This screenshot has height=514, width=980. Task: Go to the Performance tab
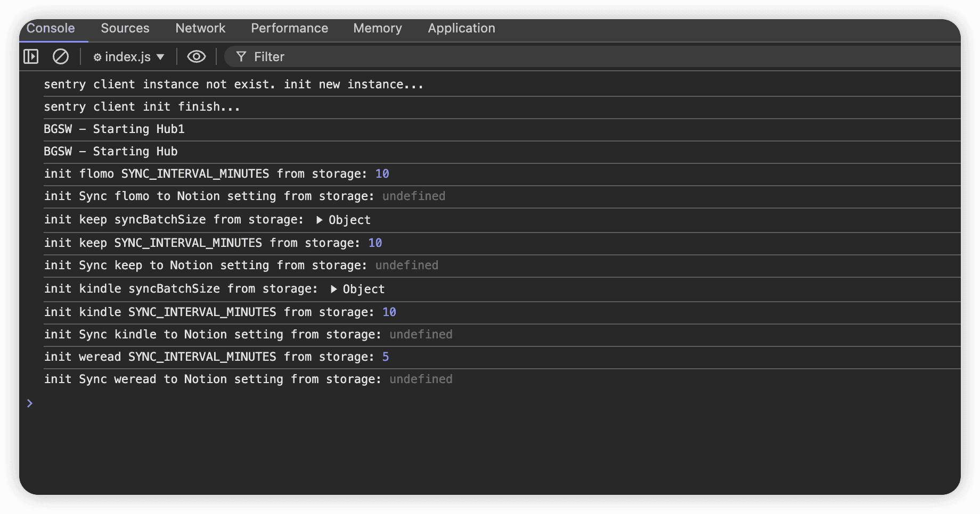click(x=289, y=28)
